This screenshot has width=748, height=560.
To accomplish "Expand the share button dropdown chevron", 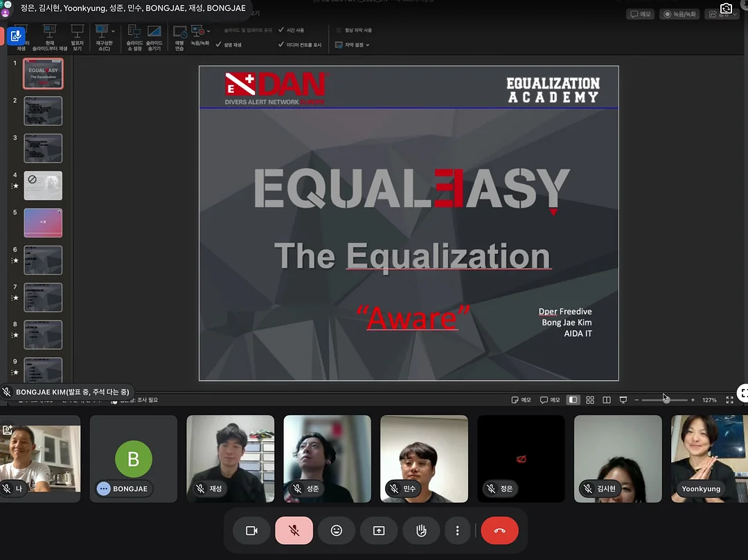I will tap(735, 15).
